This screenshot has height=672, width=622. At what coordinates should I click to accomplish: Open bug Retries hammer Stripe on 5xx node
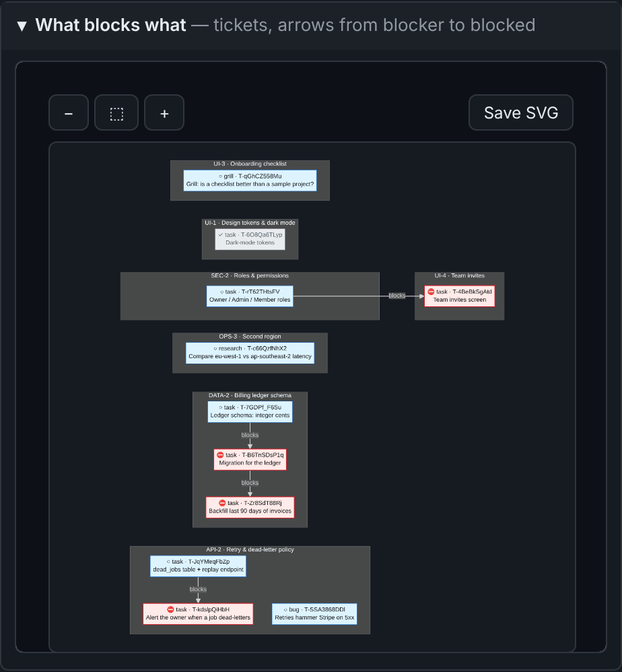(x=314, y=614)
